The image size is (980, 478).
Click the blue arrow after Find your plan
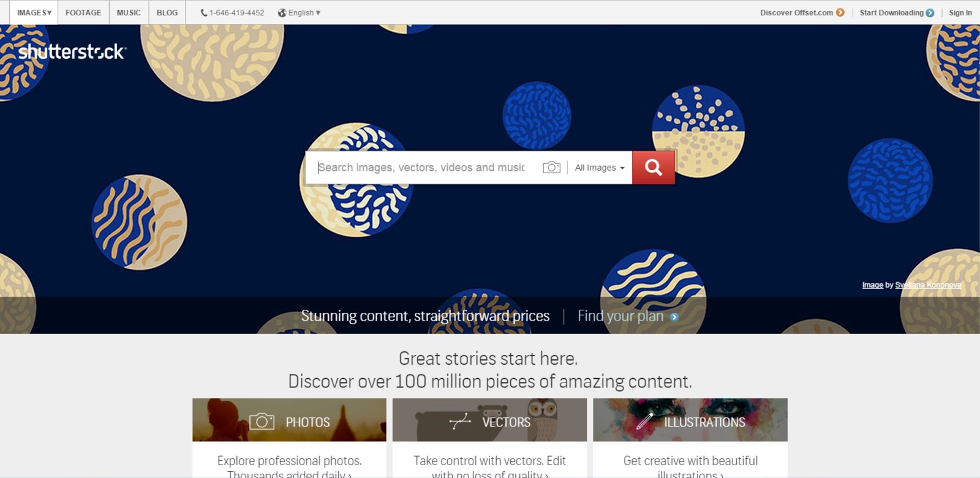point(674,317)
